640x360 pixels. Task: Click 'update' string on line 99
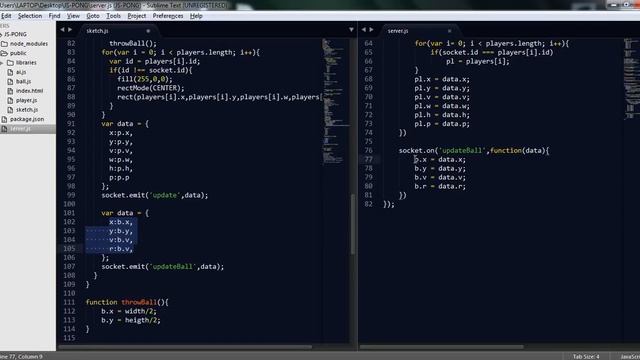(165, 195)
